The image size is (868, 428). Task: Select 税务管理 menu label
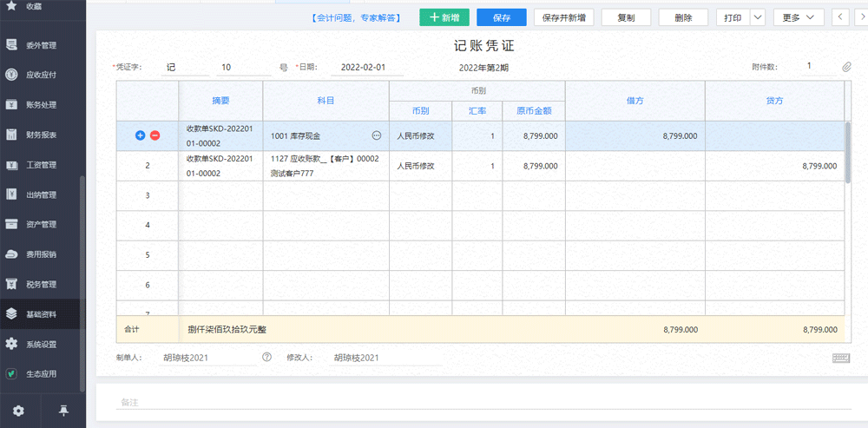[42, 285]
